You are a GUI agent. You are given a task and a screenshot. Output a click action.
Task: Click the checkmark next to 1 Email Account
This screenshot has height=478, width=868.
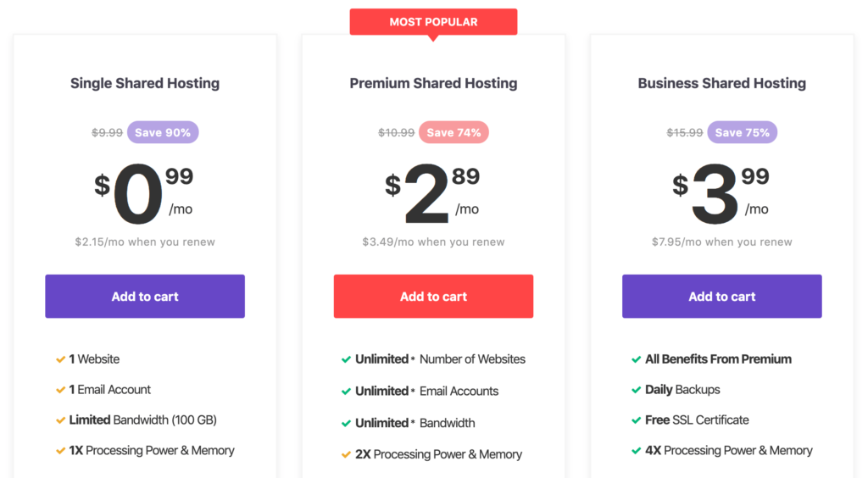tap(61, 390)
